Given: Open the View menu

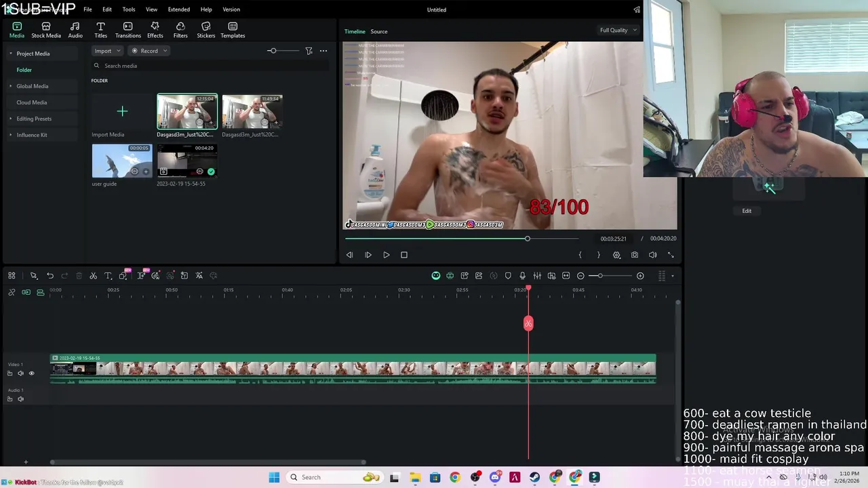Looking at the screenshot, I should click(x=151, y=9).
